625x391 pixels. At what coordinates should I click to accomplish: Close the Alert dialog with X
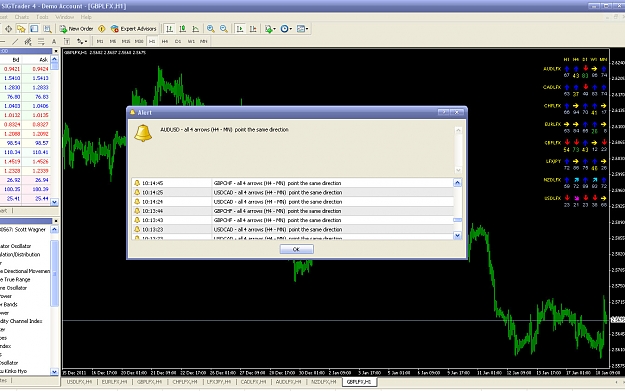pyautogui.click(x=457, y=113)
